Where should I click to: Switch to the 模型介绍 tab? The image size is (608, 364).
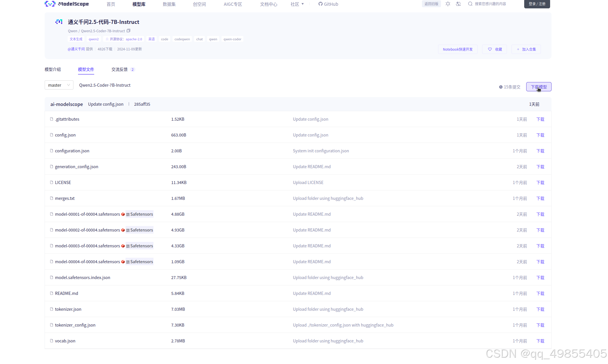point(53,69)
